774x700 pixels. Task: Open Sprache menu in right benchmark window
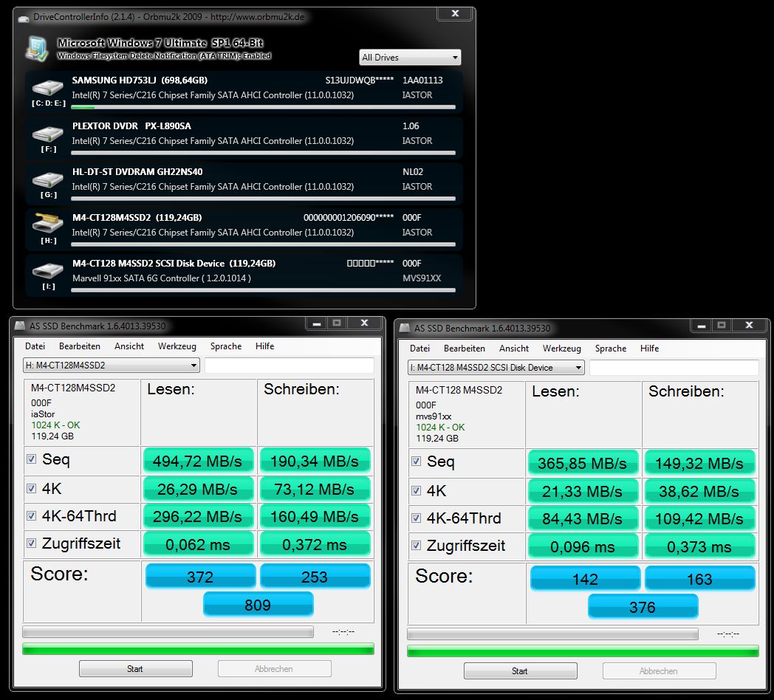tap(611, 348)
